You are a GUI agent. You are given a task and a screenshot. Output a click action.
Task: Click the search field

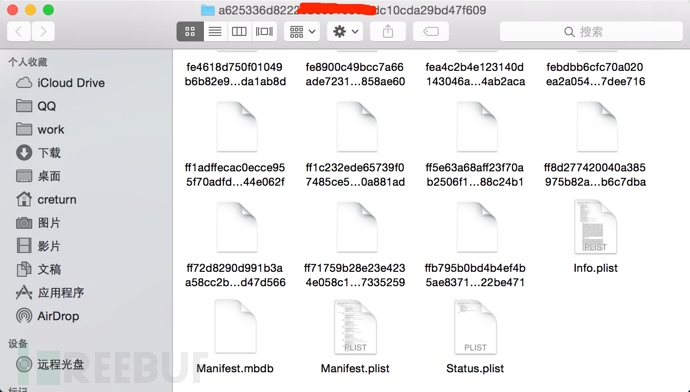tap(591, 32)
